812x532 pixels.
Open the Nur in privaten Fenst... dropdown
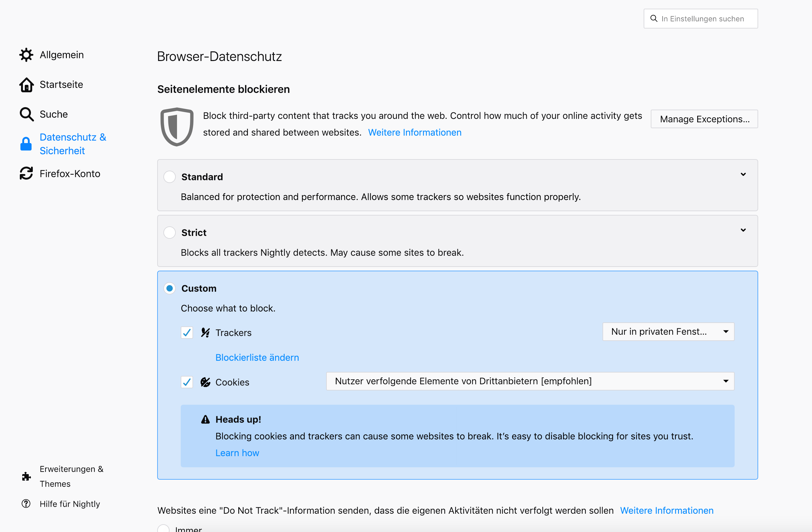(x=668, y=332)
